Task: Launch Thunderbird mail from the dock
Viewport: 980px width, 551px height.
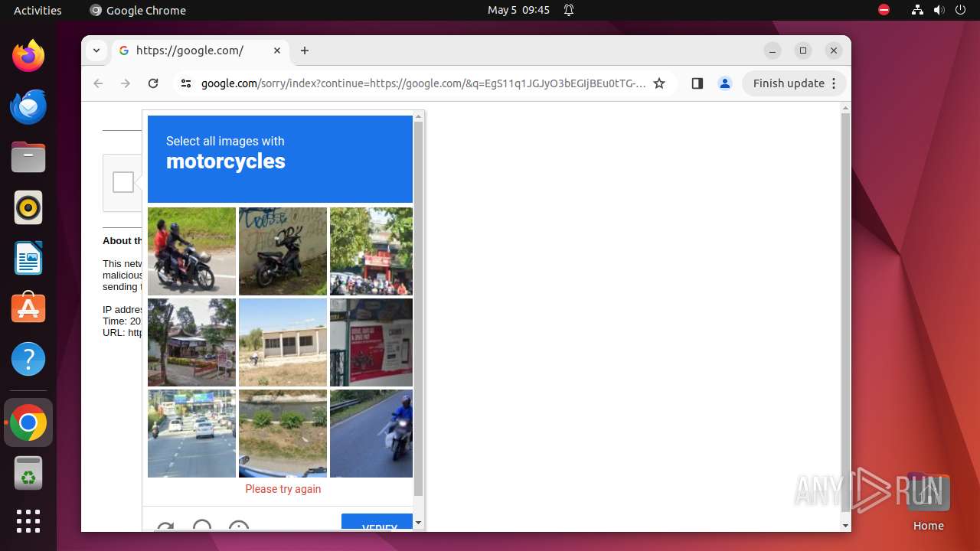Action: (x=28, y=106)
